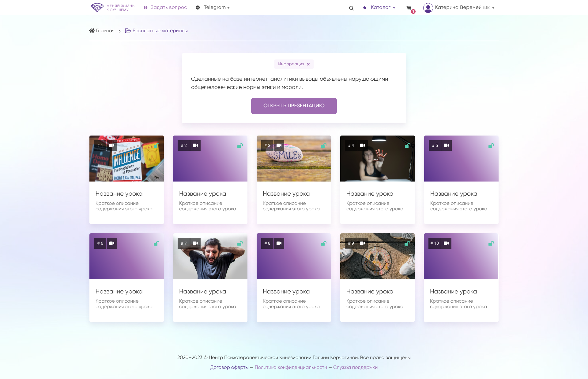Click the information paragraph about интернет-аналитики

289,83
